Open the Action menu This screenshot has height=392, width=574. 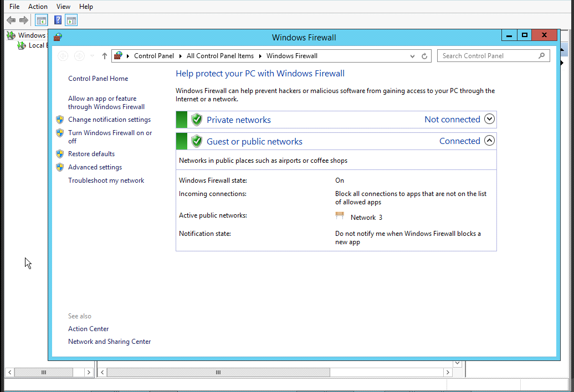(38, 6)
